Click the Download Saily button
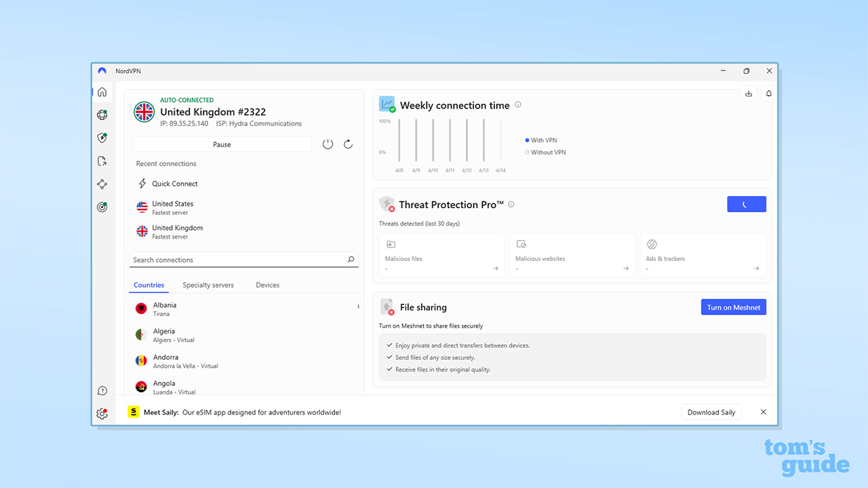The height and width of the screenshot is (488, 868). [711, 412]
